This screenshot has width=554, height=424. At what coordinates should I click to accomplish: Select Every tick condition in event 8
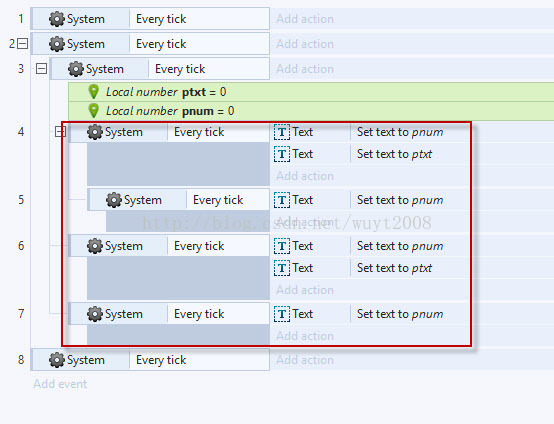(x=161, y=360)
